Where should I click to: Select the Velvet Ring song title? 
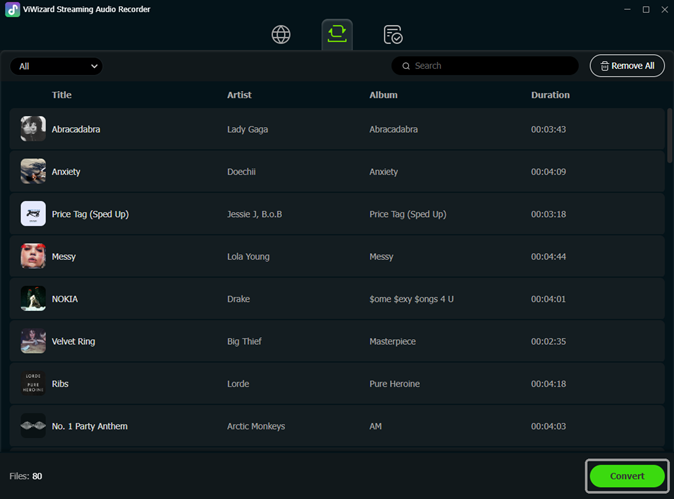click(x=74, y=341)
